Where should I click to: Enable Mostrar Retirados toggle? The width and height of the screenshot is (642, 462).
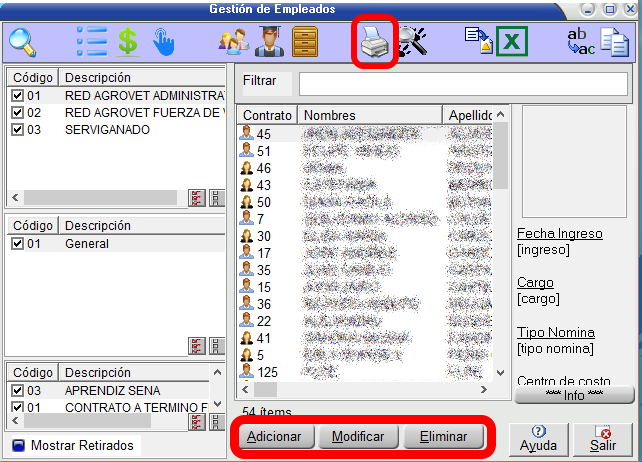point(17,445)
